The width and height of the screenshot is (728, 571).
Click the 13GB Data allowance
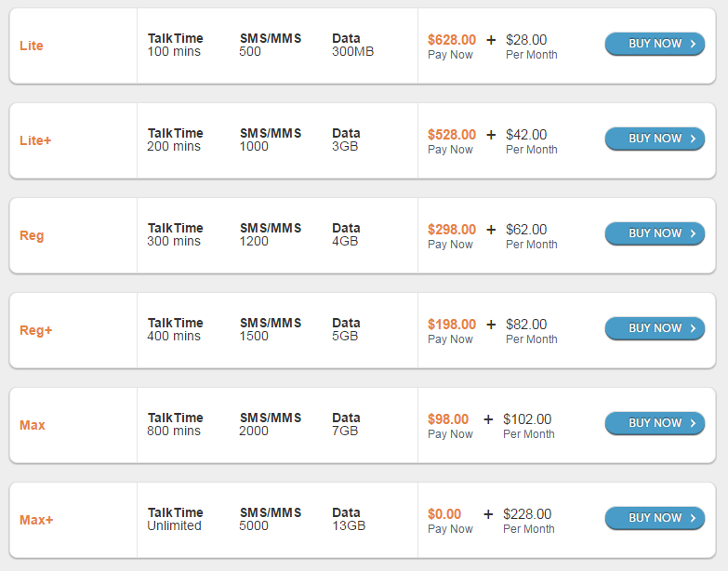[349, 525]
